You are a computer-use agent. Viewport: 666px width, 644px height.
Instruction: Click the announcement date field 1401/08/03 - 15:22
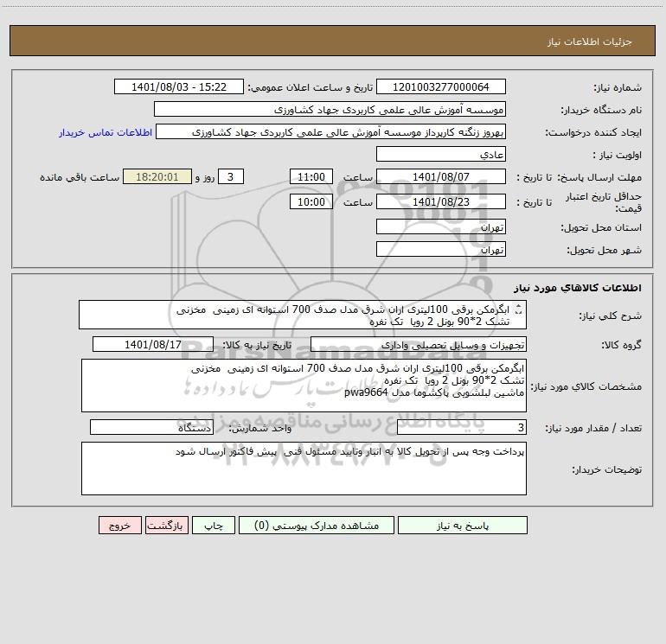[x=179, y=87]
